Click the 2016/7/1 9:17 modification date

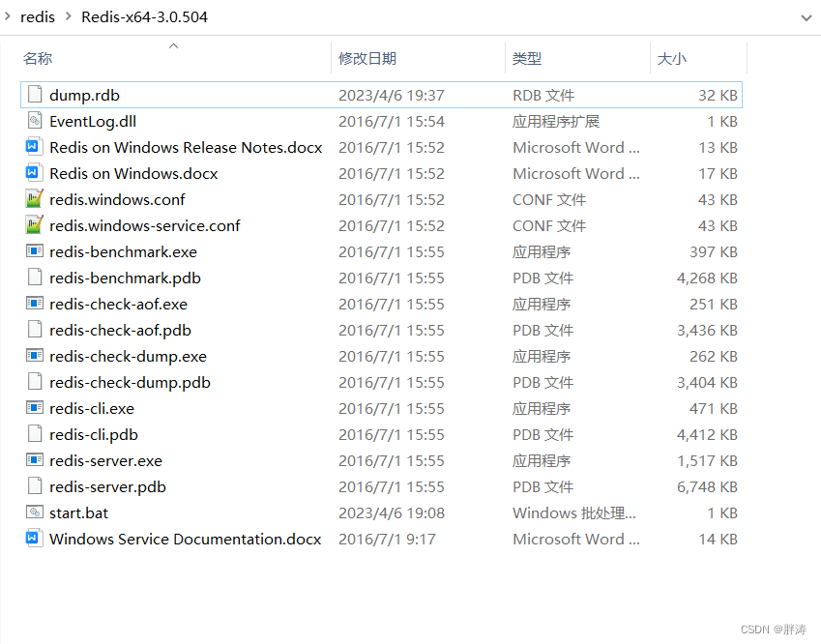(x=387, y=540)
